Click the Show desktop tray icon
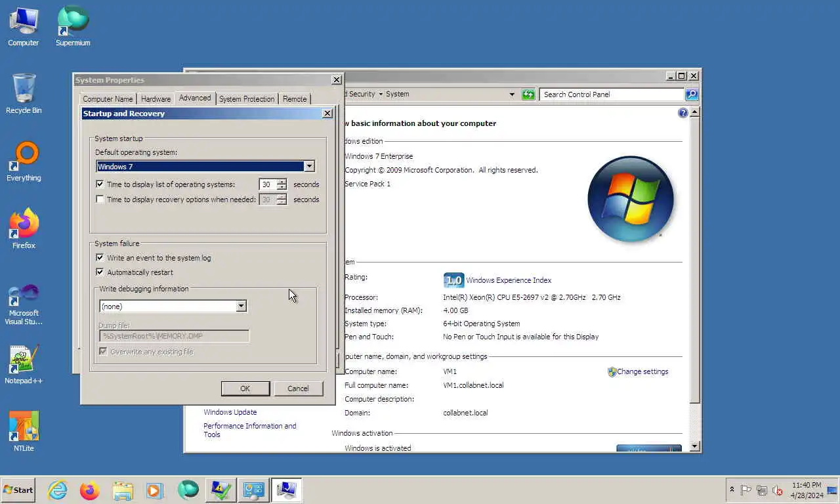Image resolution: width=840 pixels, height=504 pixels. [x=832, y=490]
